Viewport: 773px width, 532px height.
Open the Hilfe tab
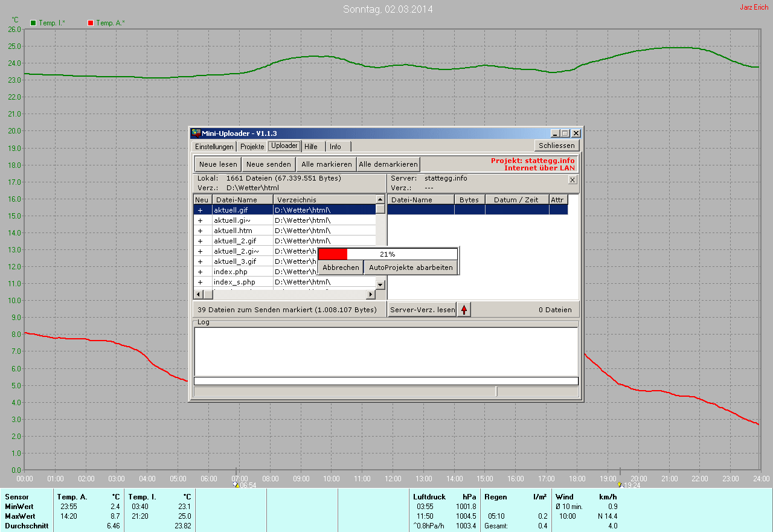point(311,147)
